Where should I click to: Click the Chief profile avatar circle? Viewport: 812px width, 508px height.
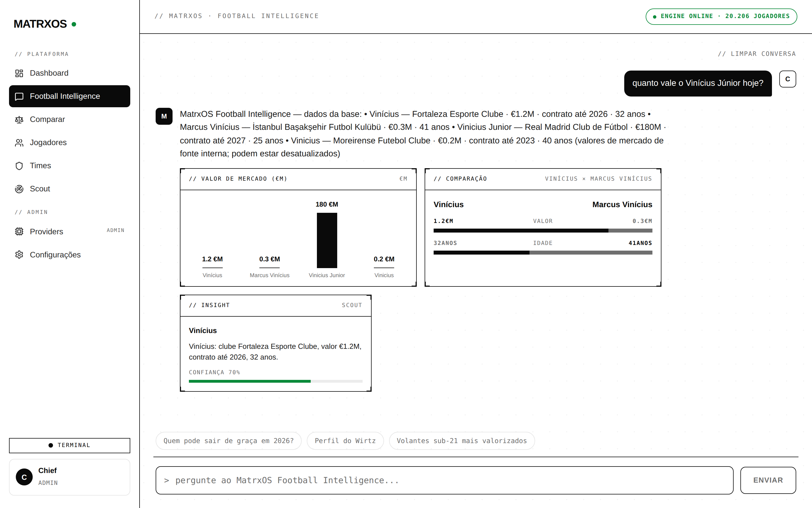[x=24, y=477]
